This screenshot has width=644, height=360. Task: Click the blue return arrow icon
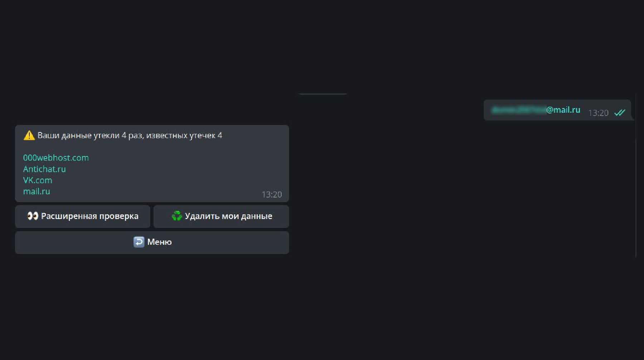[139, 242]
